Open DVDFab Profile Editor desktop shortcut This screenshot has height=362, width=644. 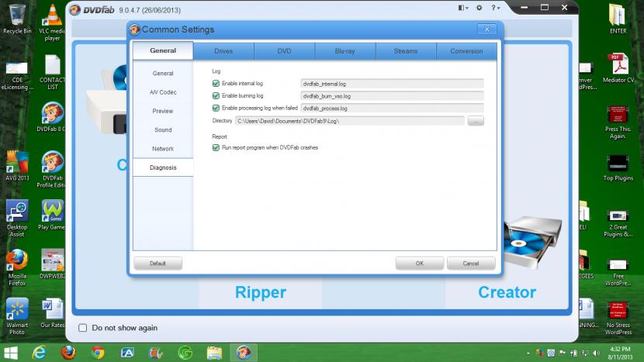point(52,169)
